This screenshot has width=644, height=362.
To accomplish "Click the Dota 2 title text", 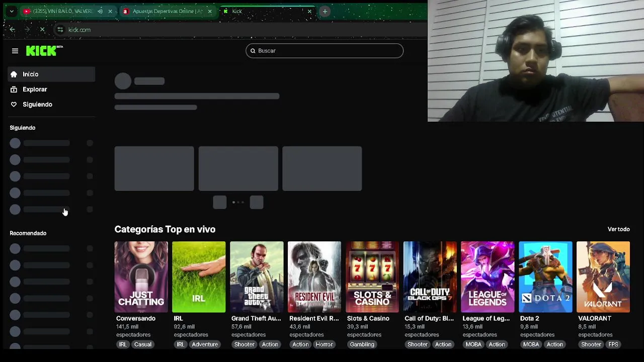I will (530, 318).
